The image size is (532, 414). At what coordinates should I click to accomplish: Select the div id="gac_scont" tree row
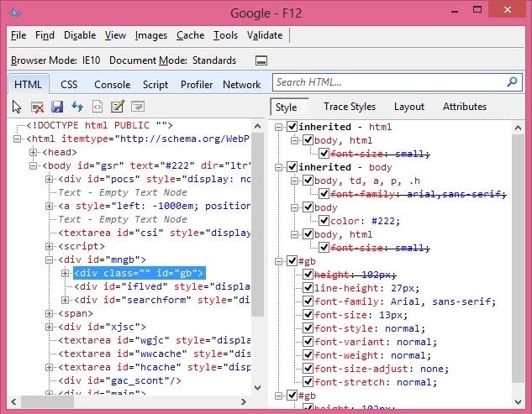120,380
